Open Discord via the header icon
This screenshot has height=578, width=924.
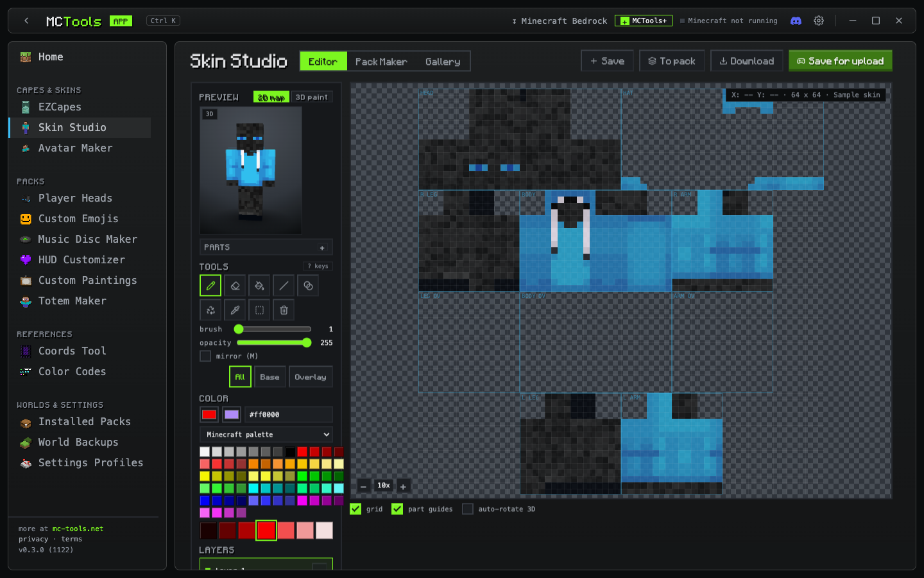pos(796,21)
